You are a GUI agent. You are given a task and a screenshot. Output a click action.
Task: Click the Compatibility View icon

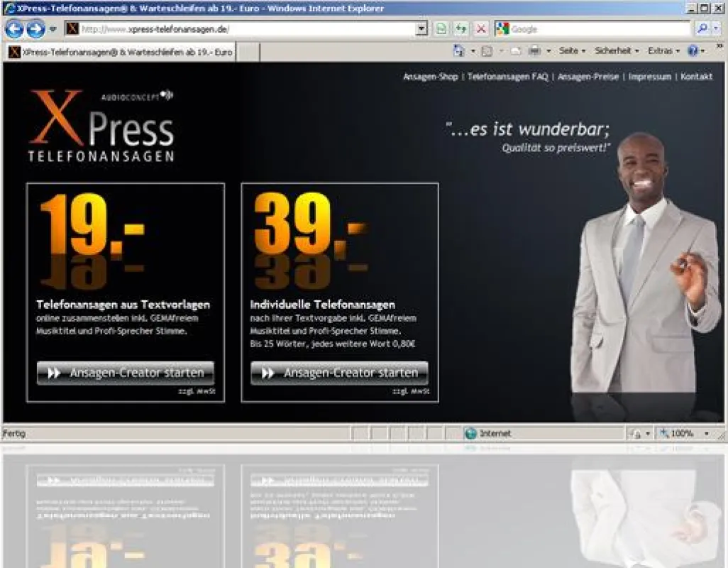[x=441, y=29]
